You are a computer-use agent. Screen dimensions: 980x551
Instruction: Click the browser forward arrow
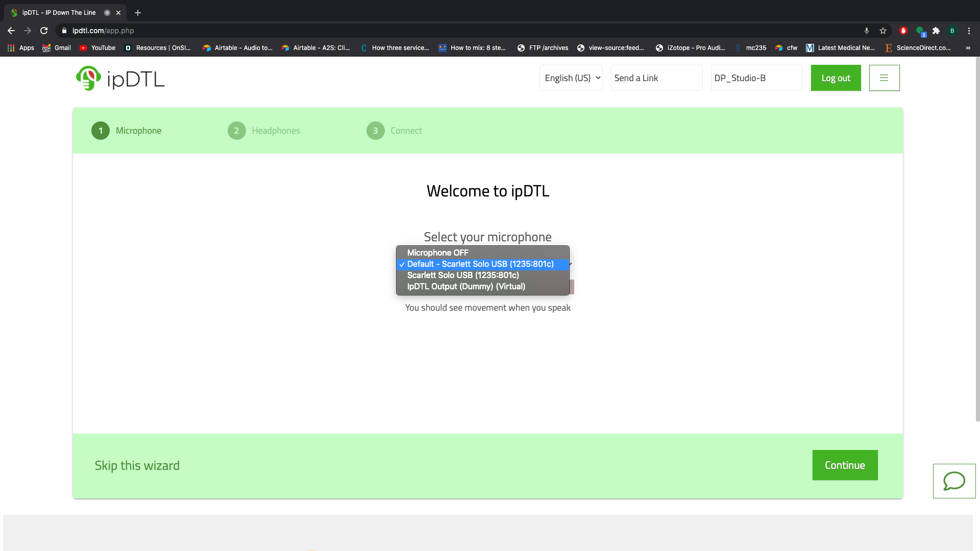click(x=28, y=31)
